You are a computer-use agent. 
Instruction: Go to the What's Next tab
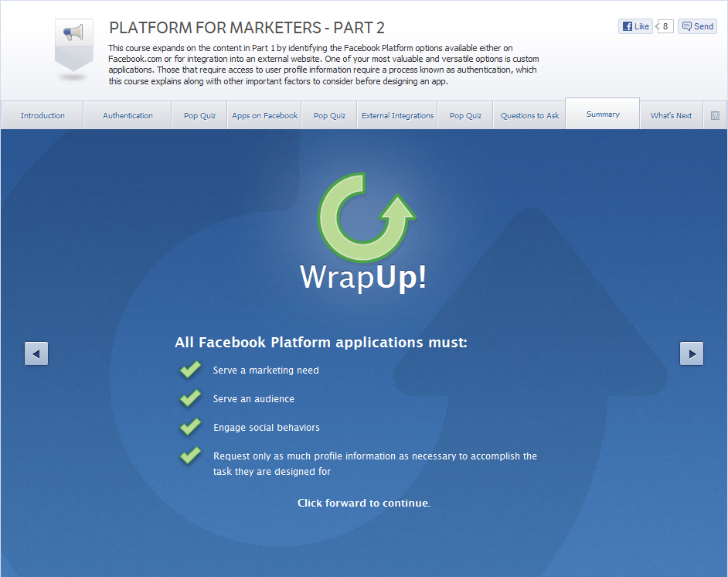(671, 115)
